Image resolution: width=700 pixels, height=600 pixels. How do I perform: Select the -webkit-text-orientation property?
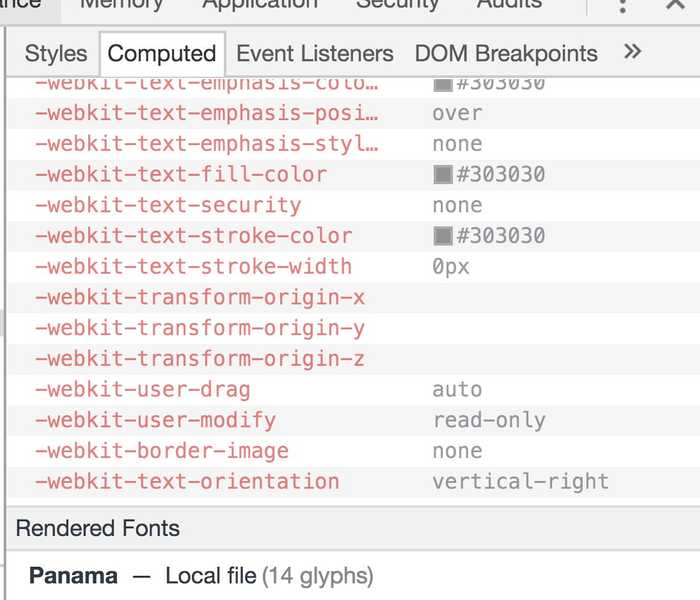click(187, 482)
